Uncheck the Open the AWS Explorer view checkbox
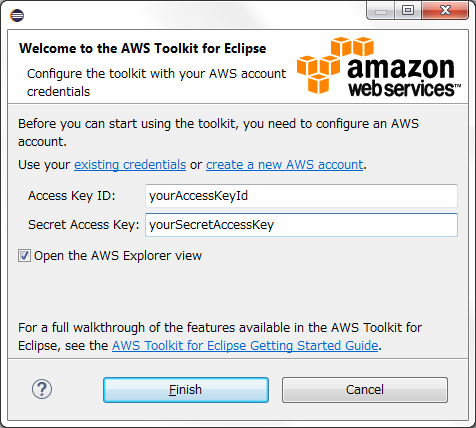The height and width of the screenshot is (428, 476). pyautogui.click(x=24, y=256)
